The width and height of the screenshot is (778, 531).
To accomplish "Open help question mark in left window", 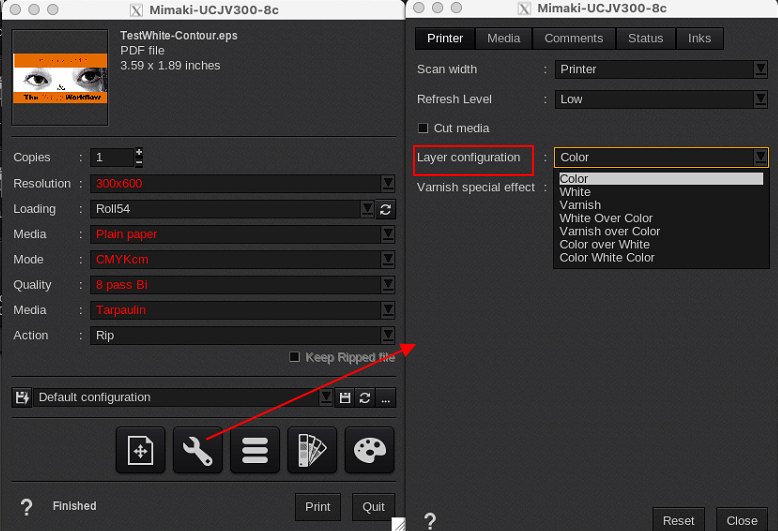I will (26, 507).
